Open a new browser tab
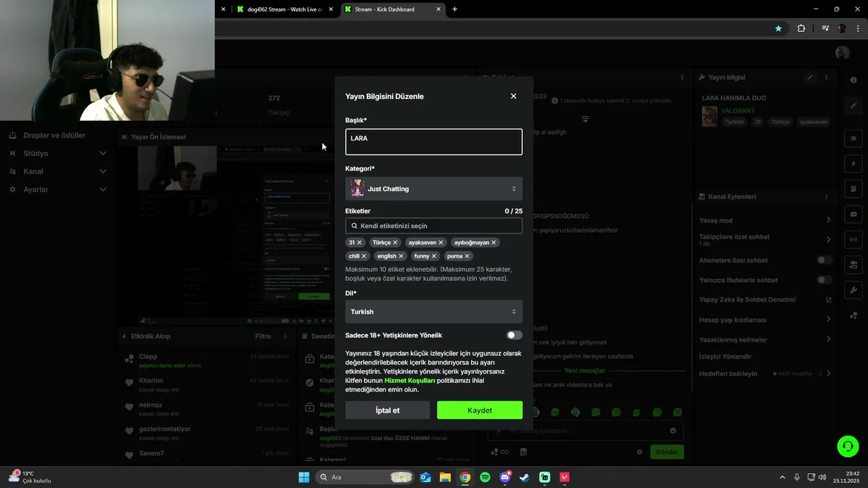The image size is (868, 488). (454, 9)
